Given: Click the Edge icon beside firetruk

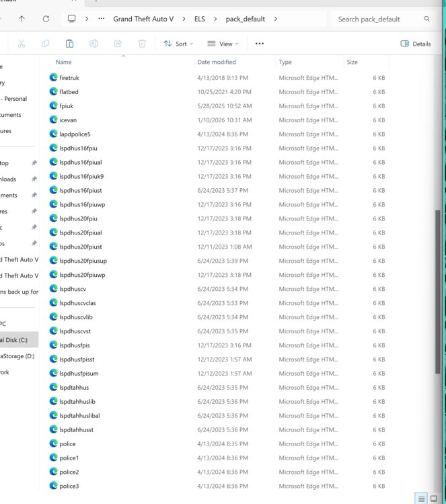Looking at the screenshot, I should pyautogui.click(x=53, y=77).
